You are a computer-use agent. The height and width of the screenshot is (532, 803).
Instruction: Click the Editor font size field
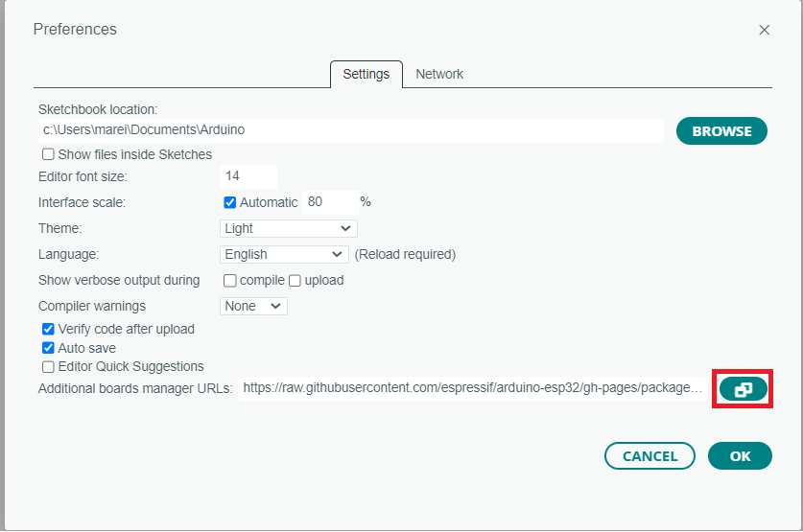click(x=248, y=176)
